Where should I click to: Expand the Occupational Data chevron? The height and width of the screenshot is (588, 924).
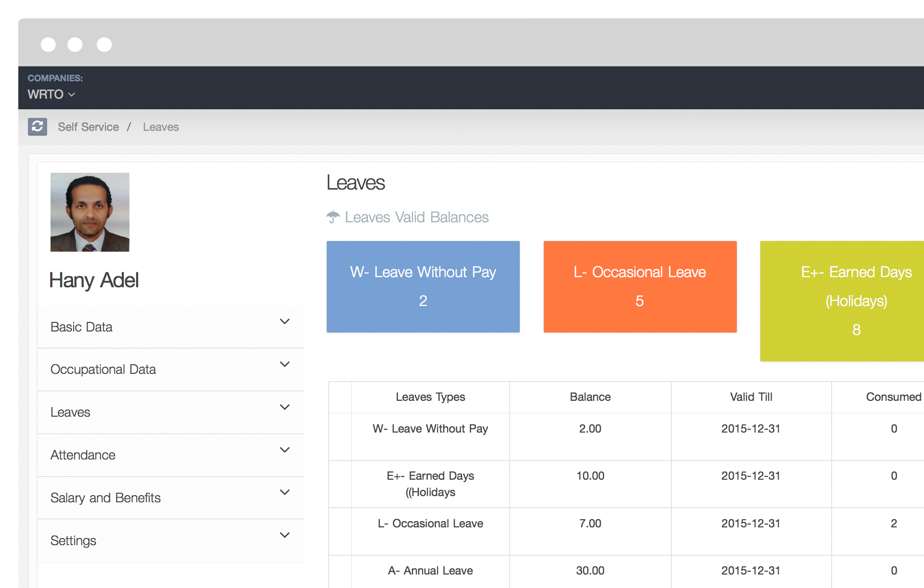coord(285,364)
